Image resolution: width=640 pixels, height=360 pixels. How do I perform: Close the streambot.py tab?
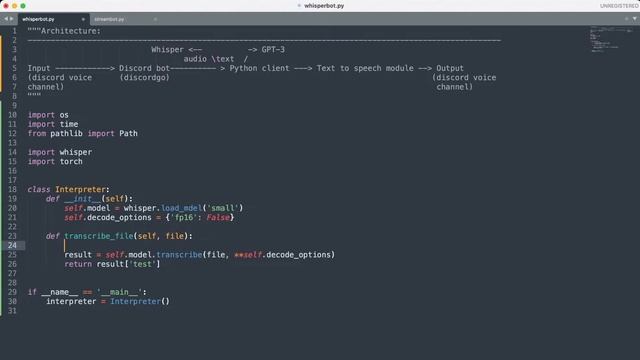pos(155,19)
